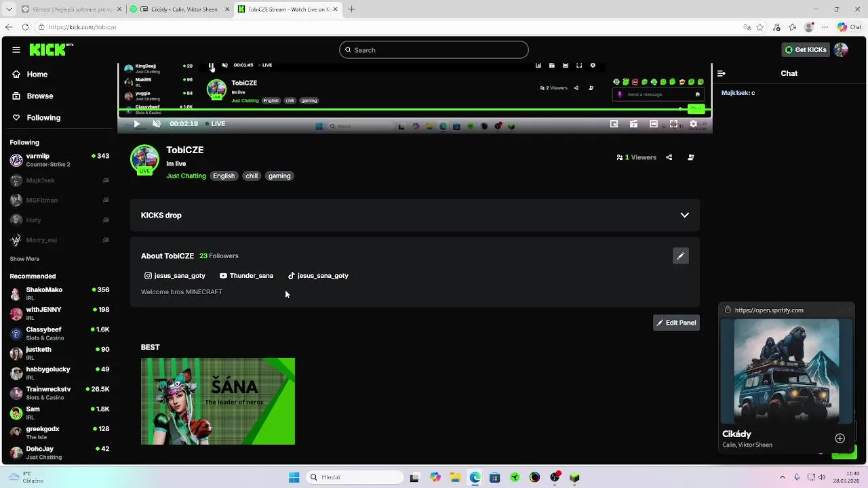868x488 pixels.
Task: Enable theater mode in the player
Action: point(654,124)
